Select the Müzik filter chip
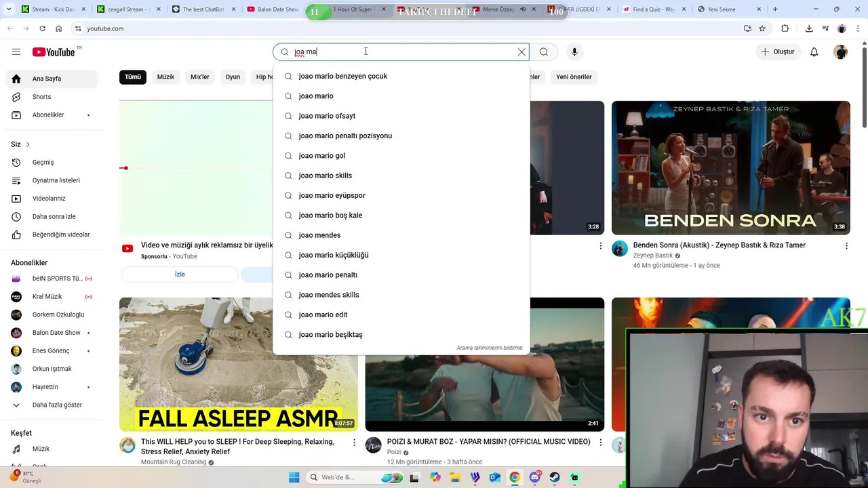This screenshot has width=868, height=488. 165,77
